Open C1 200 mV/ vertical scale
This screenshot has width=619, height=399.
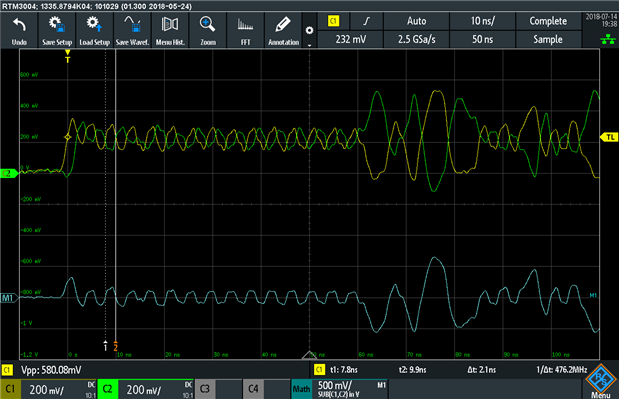(59, 389)
